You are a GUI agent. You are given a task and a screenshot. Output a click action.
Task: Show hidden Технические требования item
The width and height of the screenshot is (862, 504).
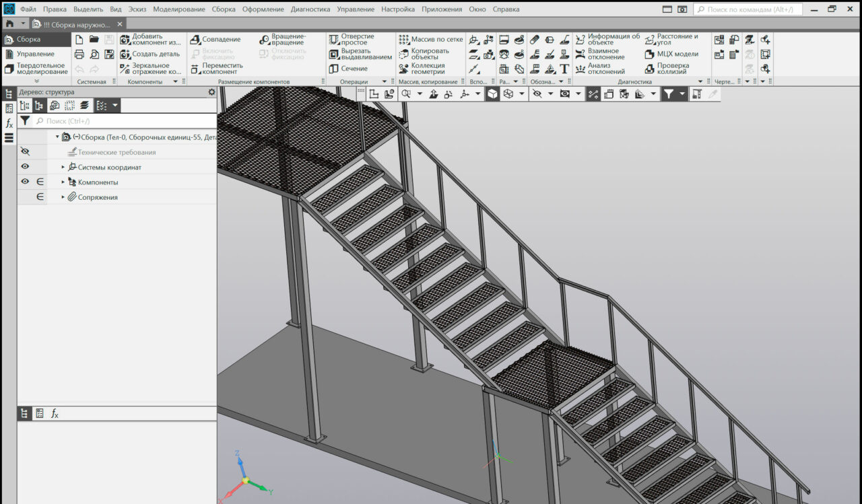(x=25, y=152)
